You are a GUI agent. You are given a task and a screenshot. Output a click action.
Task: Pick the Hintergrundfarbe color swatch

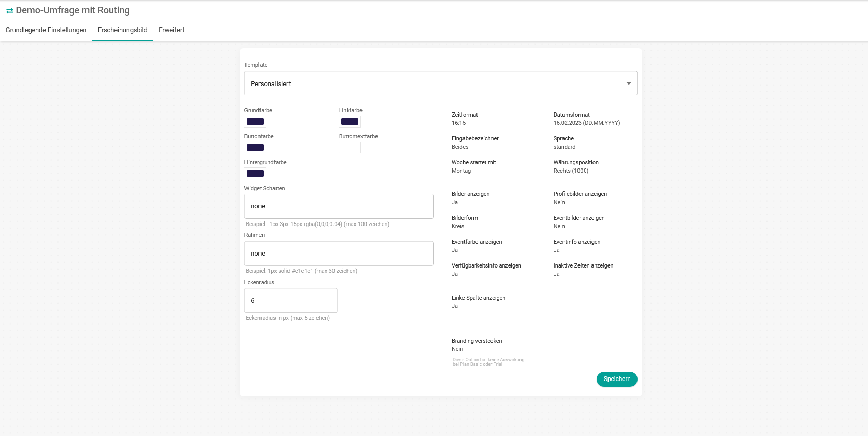(x=255, y=174)
